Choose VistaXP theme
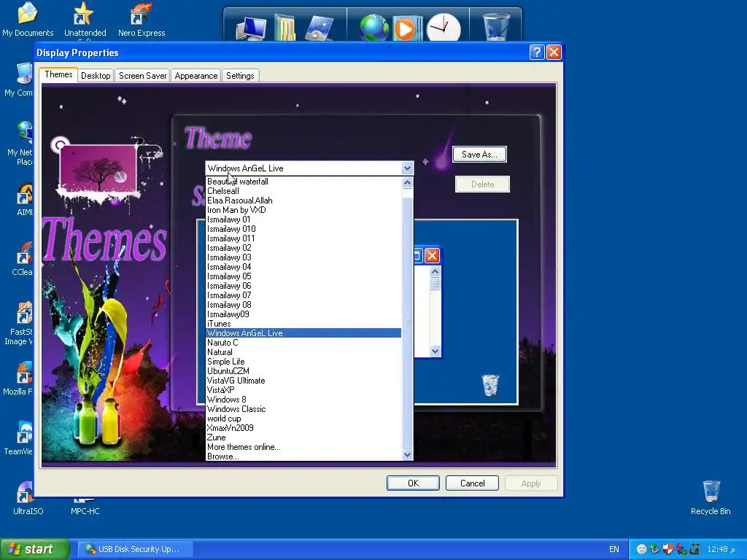This screenshot has height=560, width=747. point(303,390)
